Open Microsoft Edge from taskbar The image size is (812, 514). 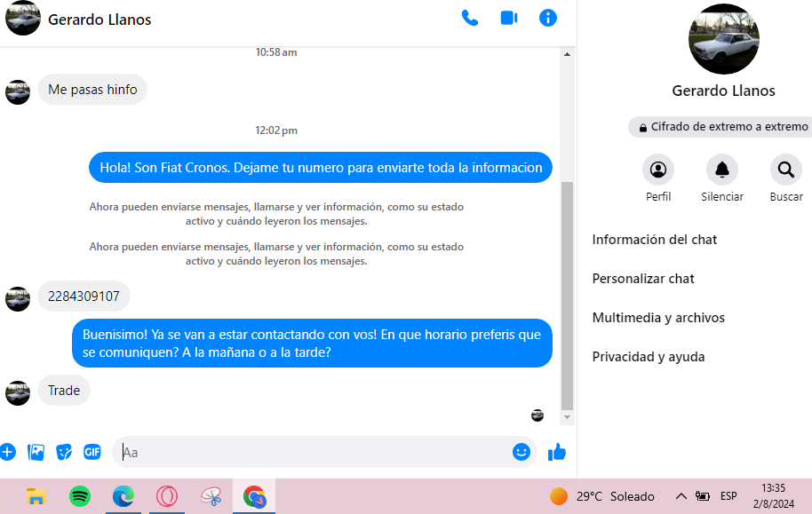(123, 496)
